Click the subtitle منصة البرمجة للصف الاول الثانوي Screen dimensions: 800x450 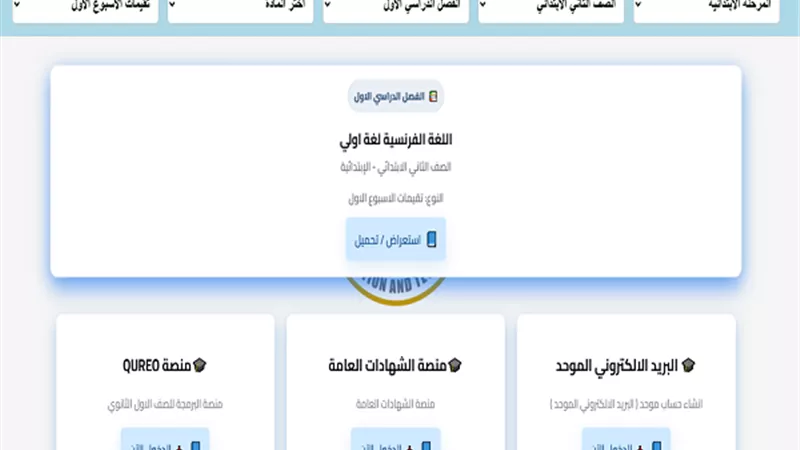point(165,404)
